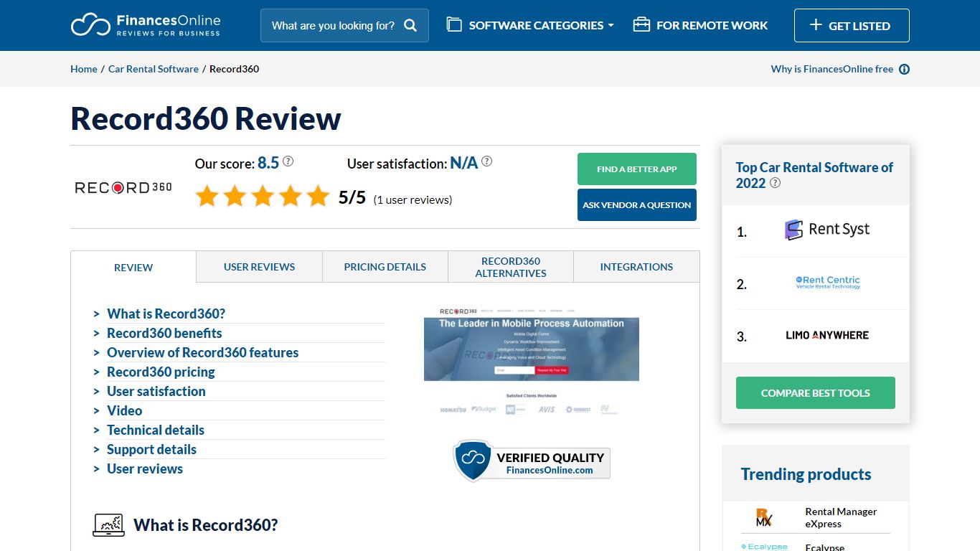
Task: Click the Verified Quality badge
Action: pyautogui.click(x=532, y=460)
